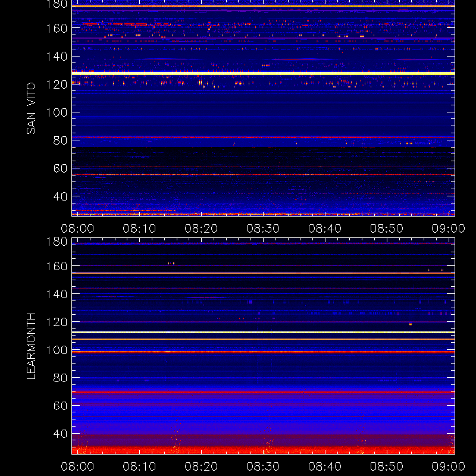The image size is (476, 476).
Task: Click the 80 frequency label on San Vito axis
Action: (x=60, y=140)
